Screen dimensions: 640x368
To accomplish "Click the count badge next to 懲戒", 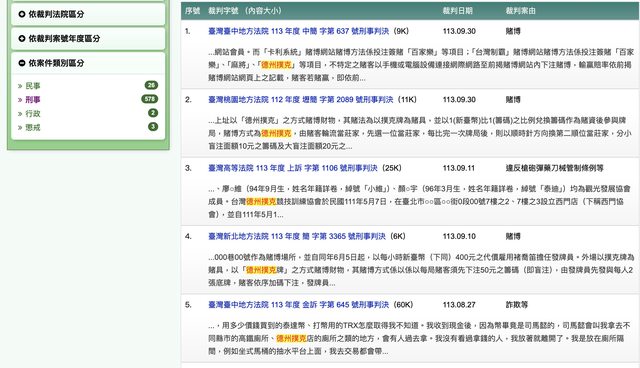I will (153, 127).
